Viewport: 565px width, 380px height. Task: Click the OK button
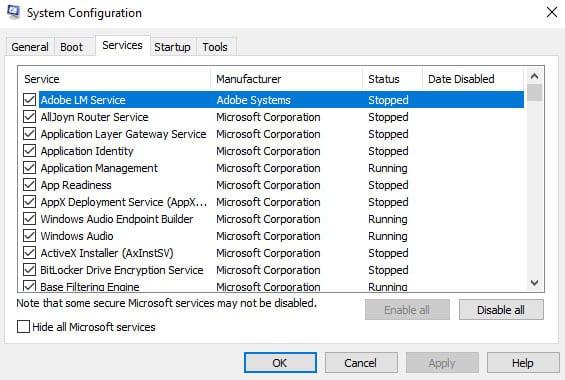coord(280,363)
